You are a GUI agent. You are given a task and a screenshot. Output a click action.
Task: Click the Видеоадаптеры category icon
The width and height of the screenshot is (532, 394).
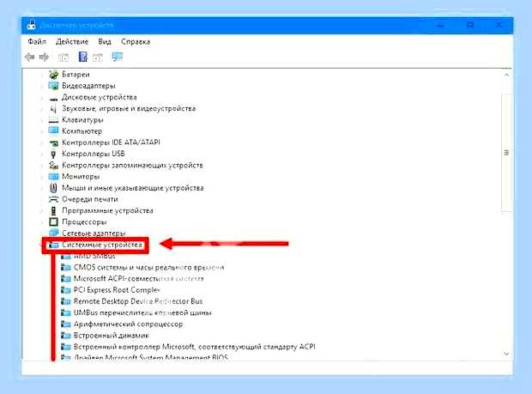pos(53,86)
